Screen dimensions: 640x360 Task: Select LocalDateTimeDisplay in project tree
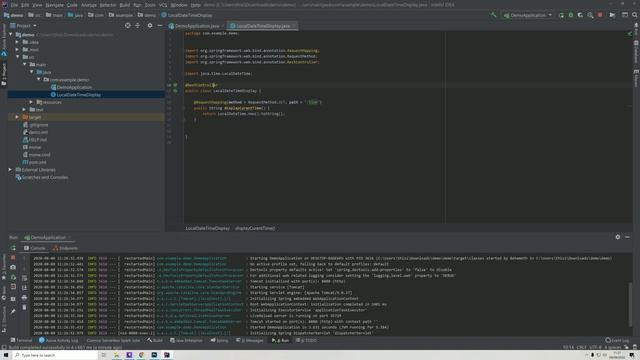point(76,95)
